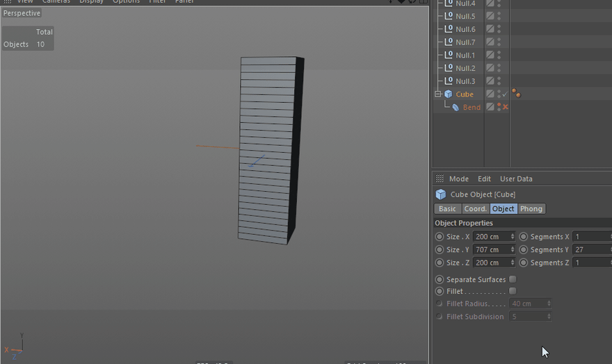
Task: Click the Phong tag on Cube row
Action: point(516,93)
